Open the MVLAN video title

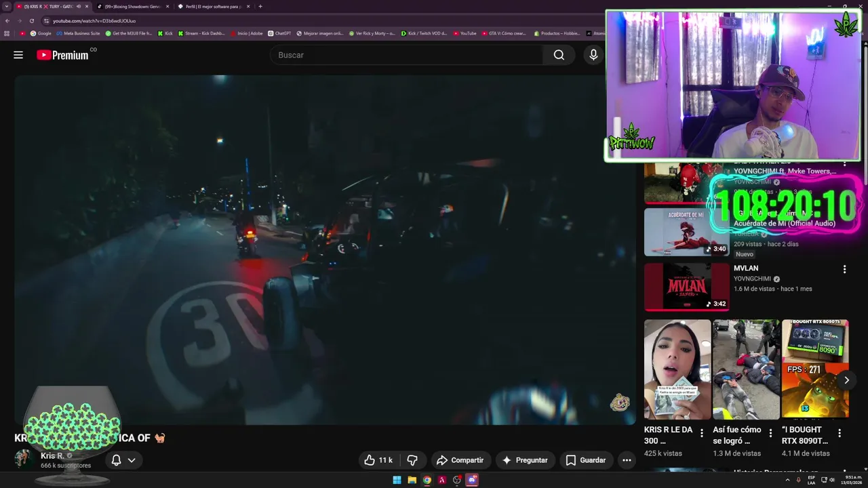[x=746, y=268]
